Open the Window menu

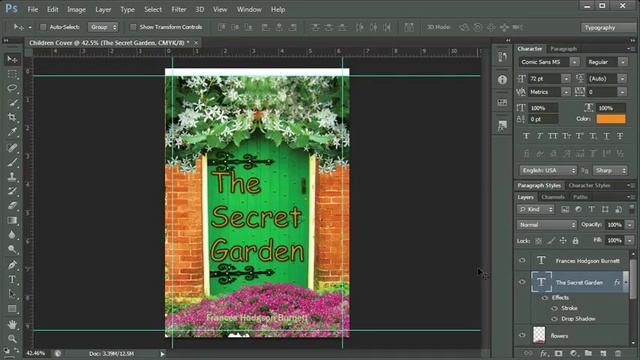pos(249,9)
